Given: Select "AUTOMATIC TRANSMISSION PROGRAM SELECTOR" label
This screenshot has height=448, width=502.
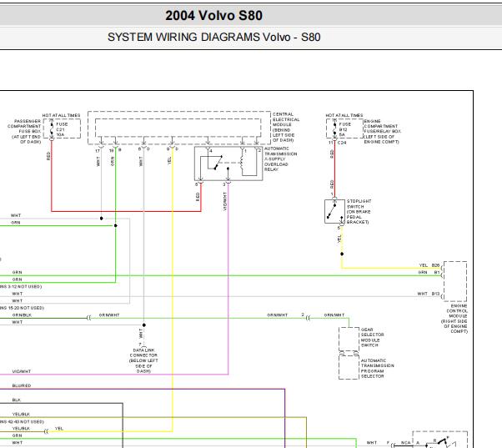Looking at the screenshot, I should tap(378, 368).
